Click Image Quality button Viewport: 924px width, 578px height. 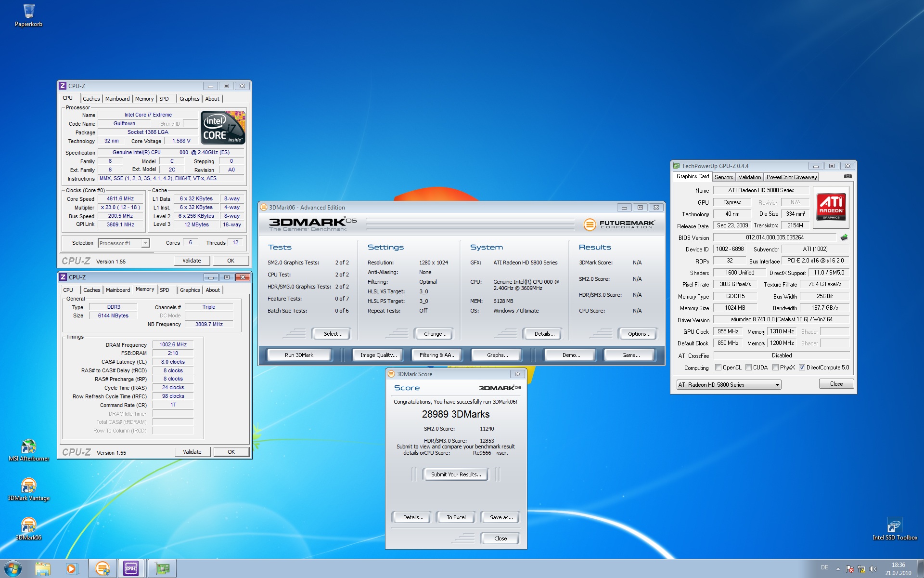pyautogui.click(x=378, y=355)
